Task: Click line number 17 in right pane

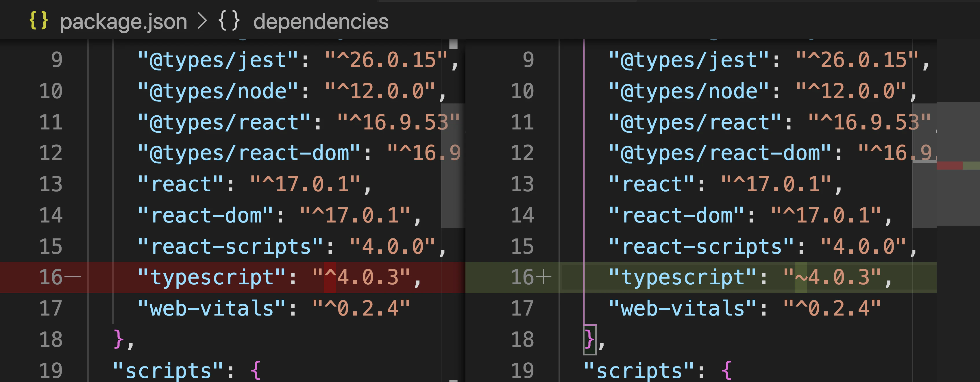Action: pyautogui.click(x=522, y=308)
